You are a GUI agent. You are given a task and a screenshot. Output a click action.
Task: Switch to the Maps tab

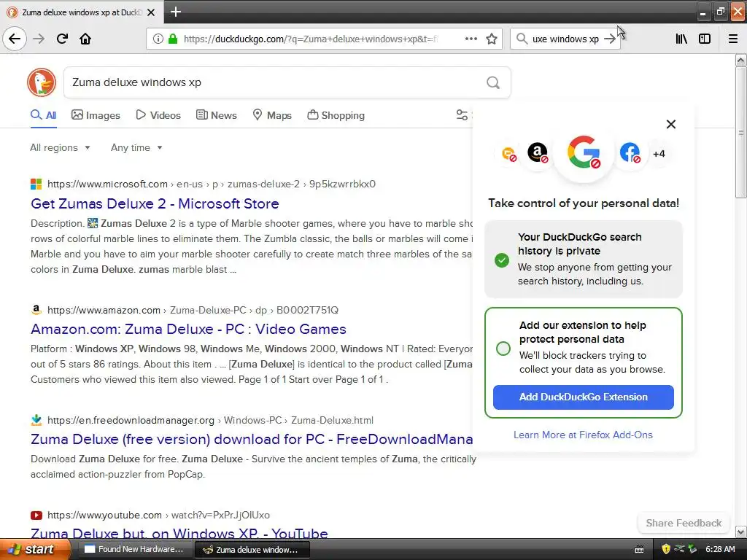tap(272, 115)
